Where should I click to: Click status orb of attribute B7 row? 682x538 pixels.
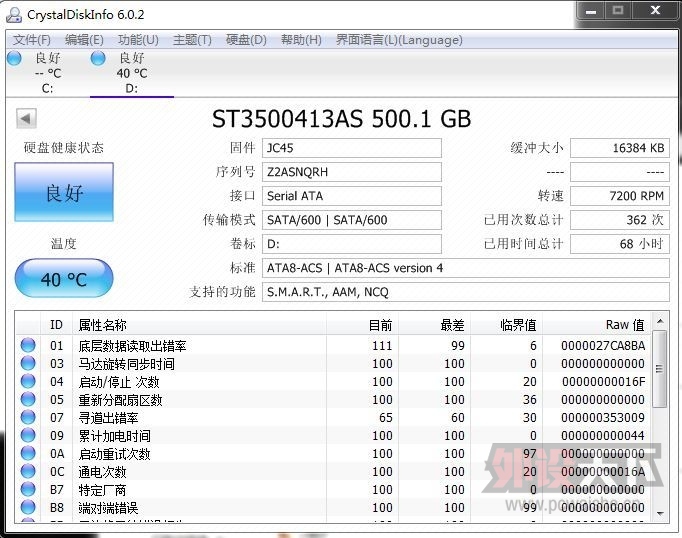28,489
